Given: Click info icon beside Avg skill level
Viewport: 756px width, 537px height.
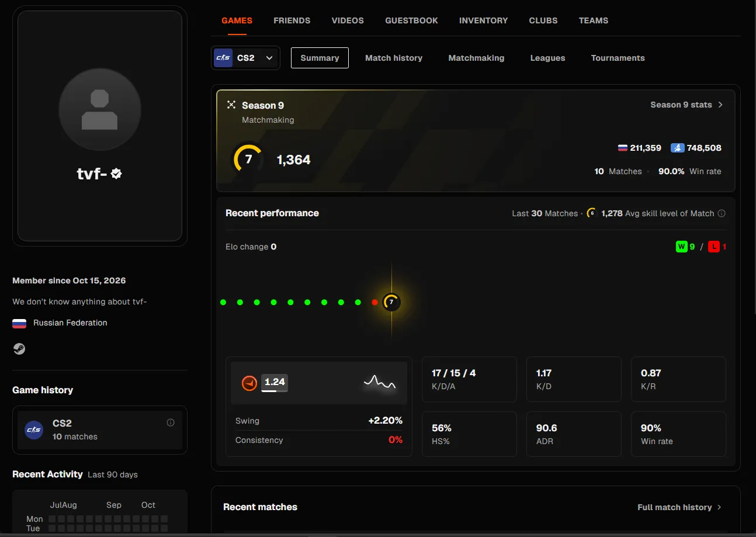Looking at the screenshot, I should coord(722,213).
